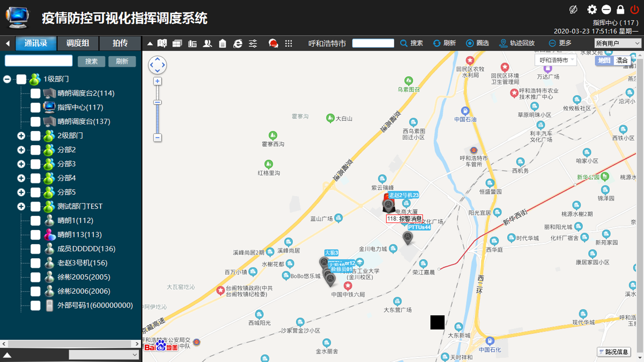Click 刷新 in the map toolbar

tap(444, 43)
